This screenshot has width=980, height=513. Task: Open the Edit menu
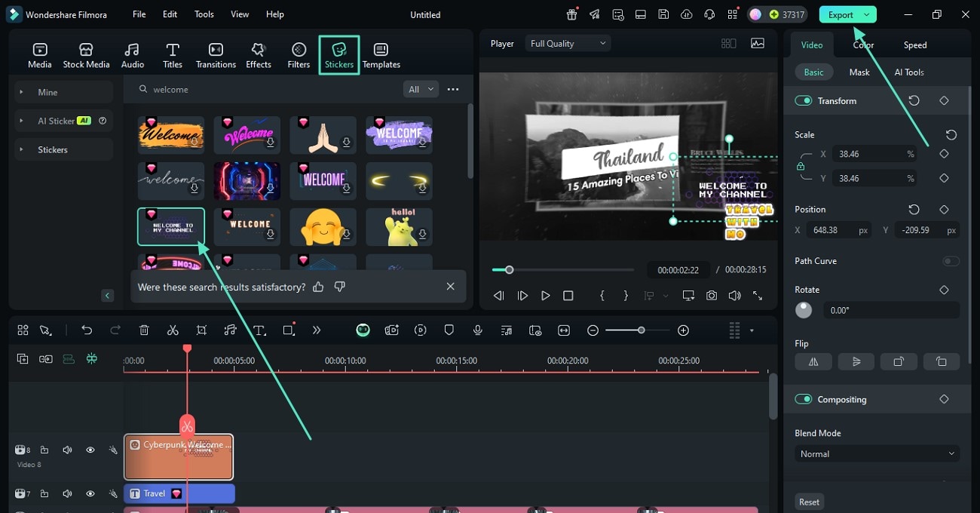tap(170, 14)
